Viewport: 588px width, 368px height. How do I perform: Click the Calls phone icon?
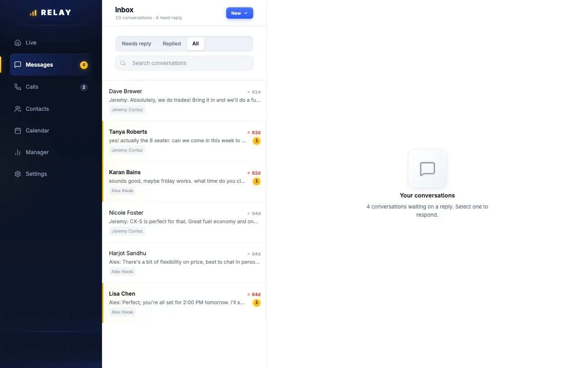coord(18,87)
